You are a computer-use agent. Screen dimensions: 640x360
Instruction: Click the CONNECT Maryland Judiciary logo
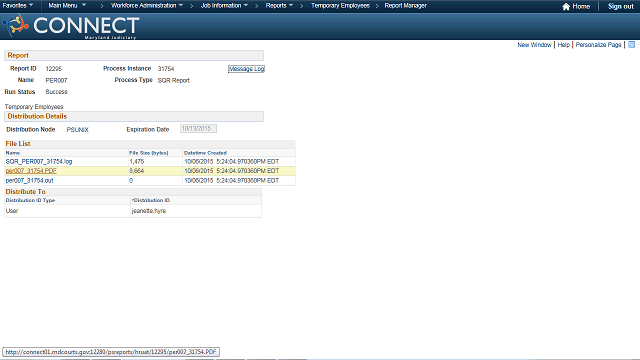[x=71, y=26]
